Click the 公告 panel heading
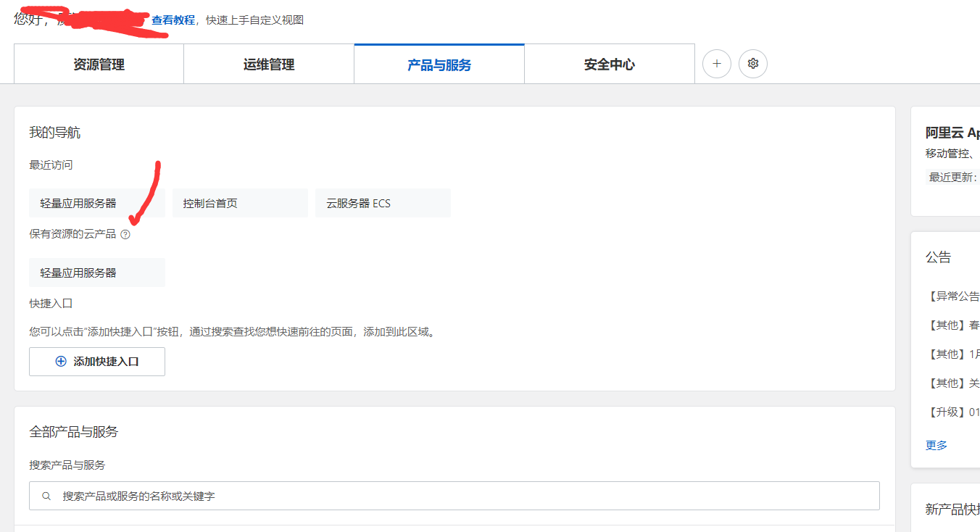Screen dimensions: 980x532 click(x=938, y=257)
